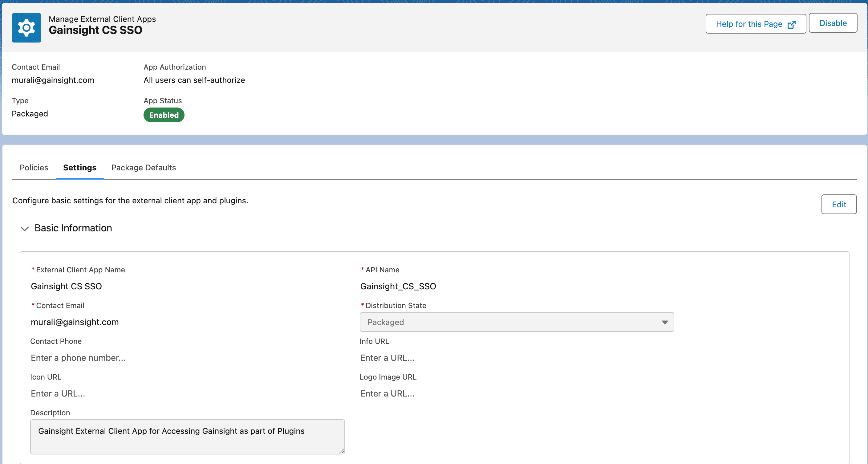Select the Settings tab
Viewport: 868px width, 464px height.
[x=80, y=168]
